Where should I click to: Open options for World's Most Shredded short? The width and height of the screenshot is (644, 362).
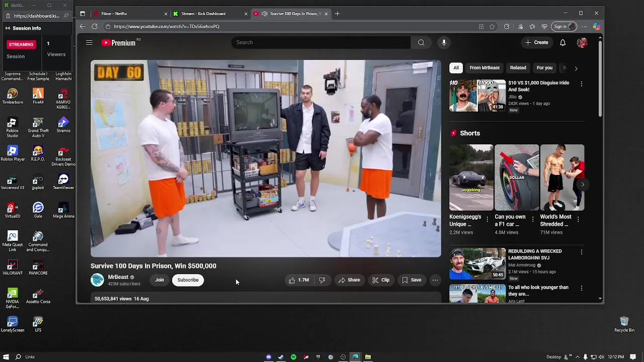pos(578,219)
